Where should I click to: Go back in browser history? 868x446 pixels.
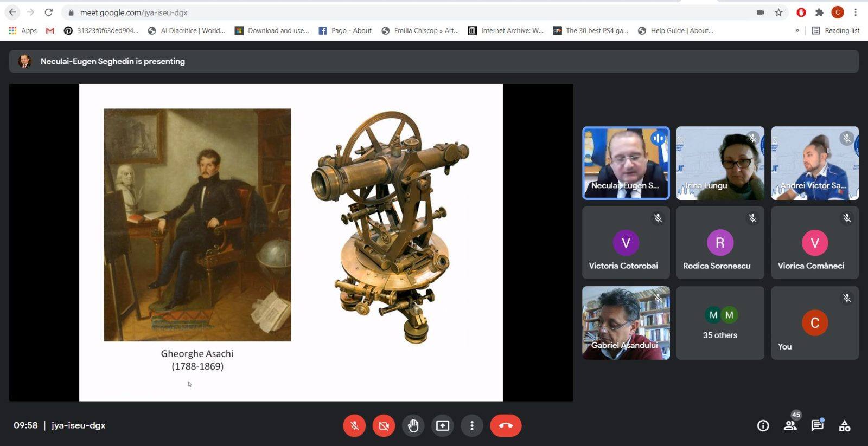click(x=12, y=12)
